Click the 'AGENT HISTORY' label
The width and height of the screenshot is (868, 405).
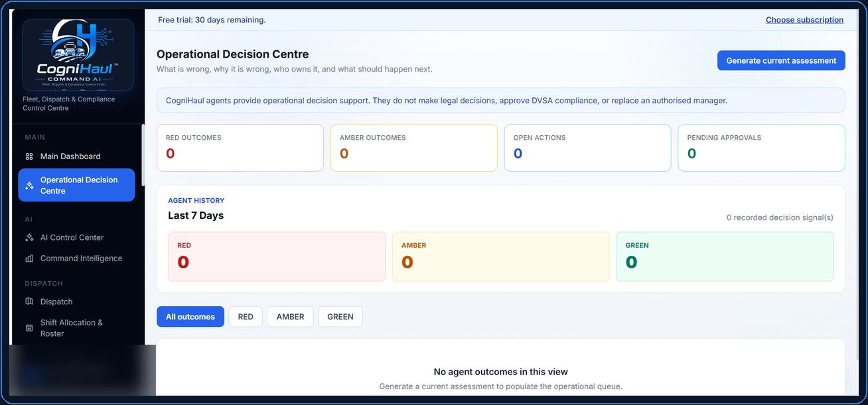(196, 200)
